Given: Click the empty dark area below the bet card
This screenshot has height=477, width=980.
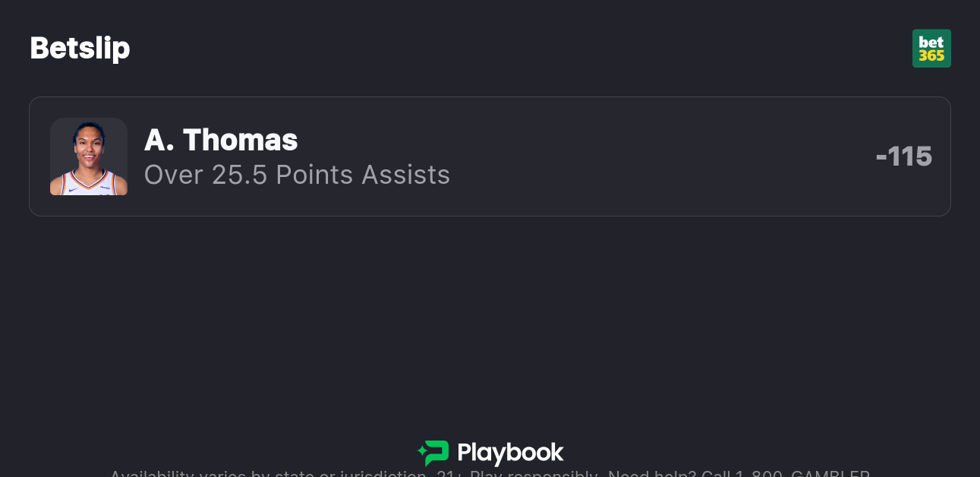Looking at the screenshot, I should click(490, 319).
